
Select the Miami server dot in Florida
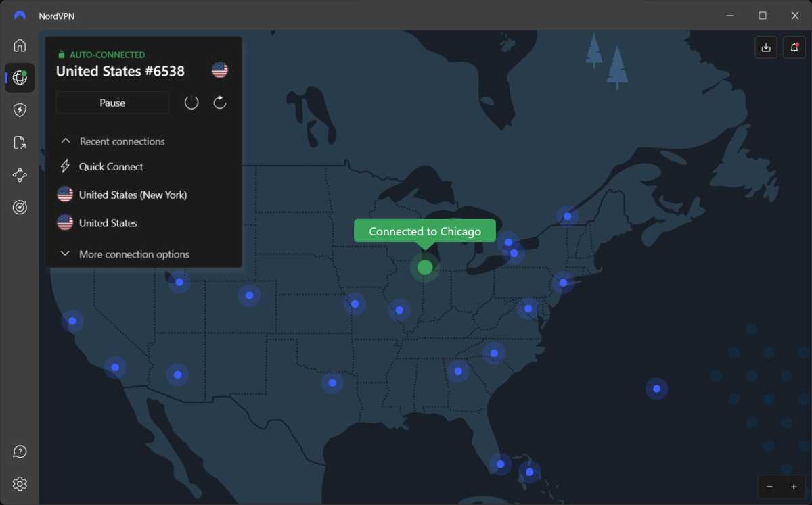[x=500, y=464]
